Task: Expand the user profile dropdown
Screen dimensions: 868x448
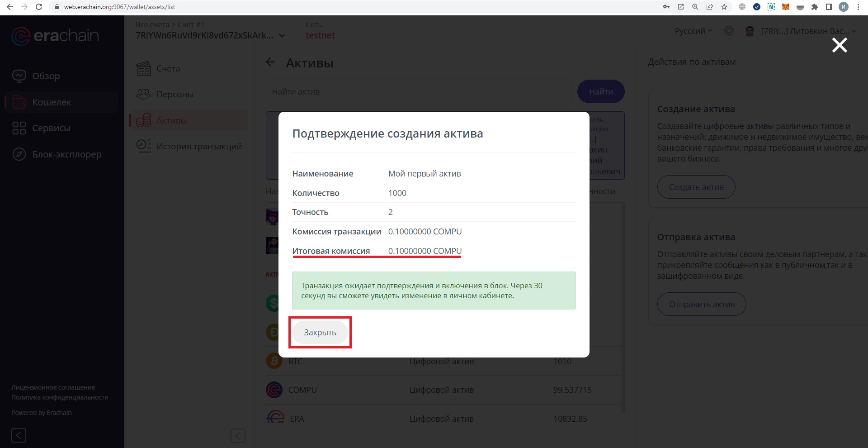Action: click(x=854, y=31)
